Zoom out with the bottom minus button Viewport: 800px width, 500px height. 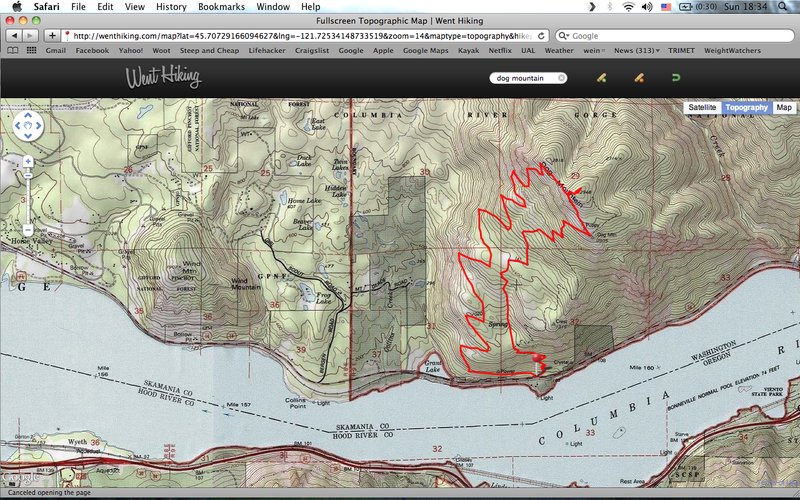(28, 230)
